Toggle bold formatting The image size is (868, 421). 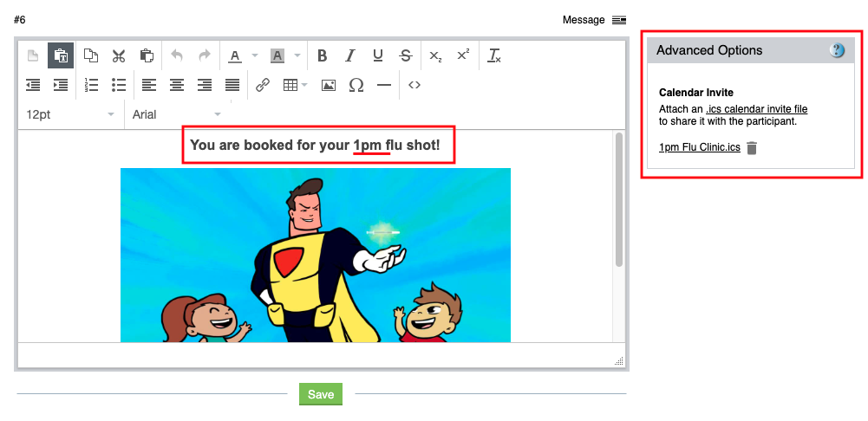[323, 56]
